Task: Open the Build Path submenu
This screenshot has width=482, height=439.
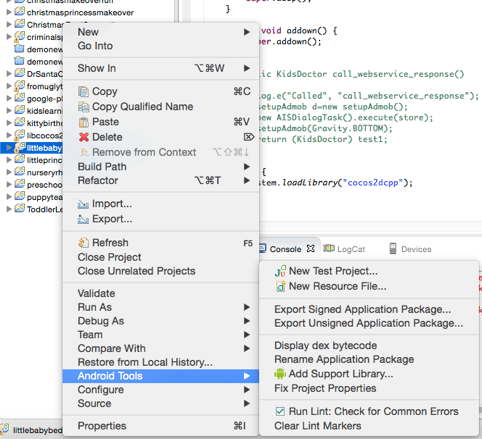Action: [161, 167]
